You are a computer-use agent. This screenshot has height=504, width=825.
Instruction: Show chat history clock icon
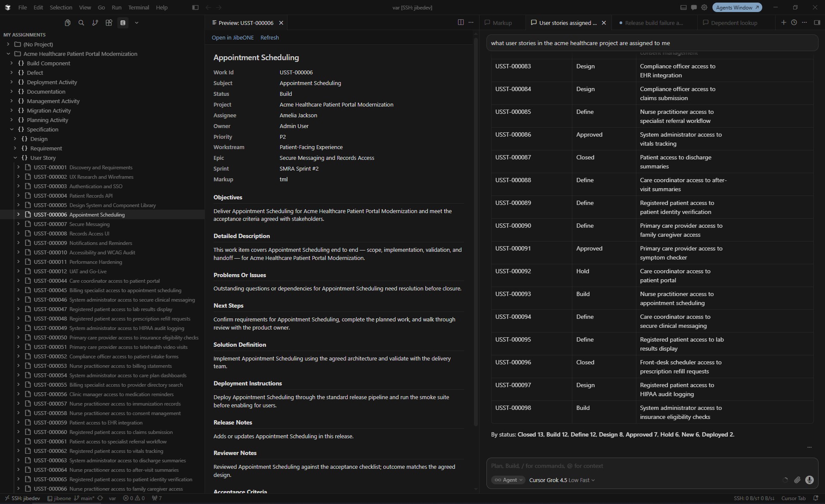pos(794,22)
